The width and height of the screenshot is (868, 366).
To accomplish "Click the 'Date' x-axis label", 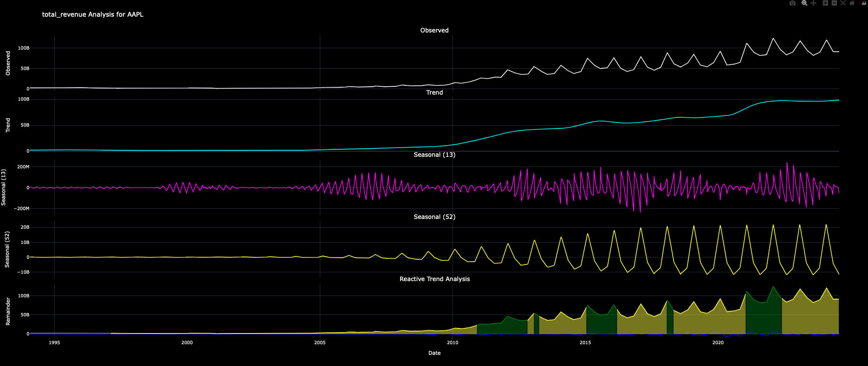I will coord(434,353).
